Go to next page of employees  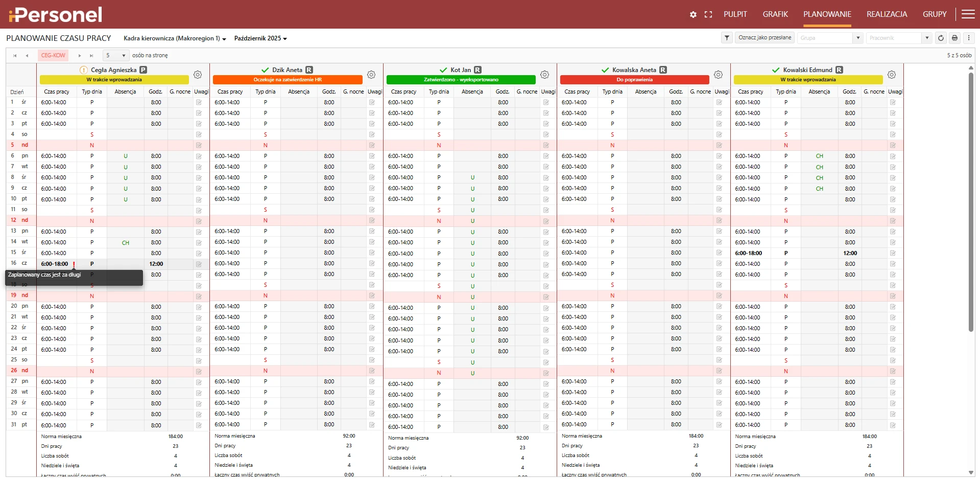(80, 55)
